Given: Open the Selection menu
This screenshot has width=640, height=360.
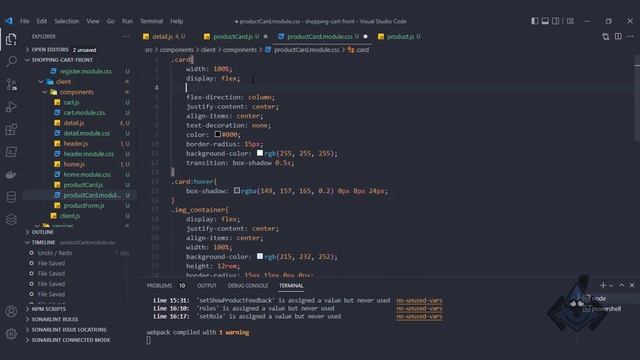Looking at the screenshot, I should (x=67, y=21).
